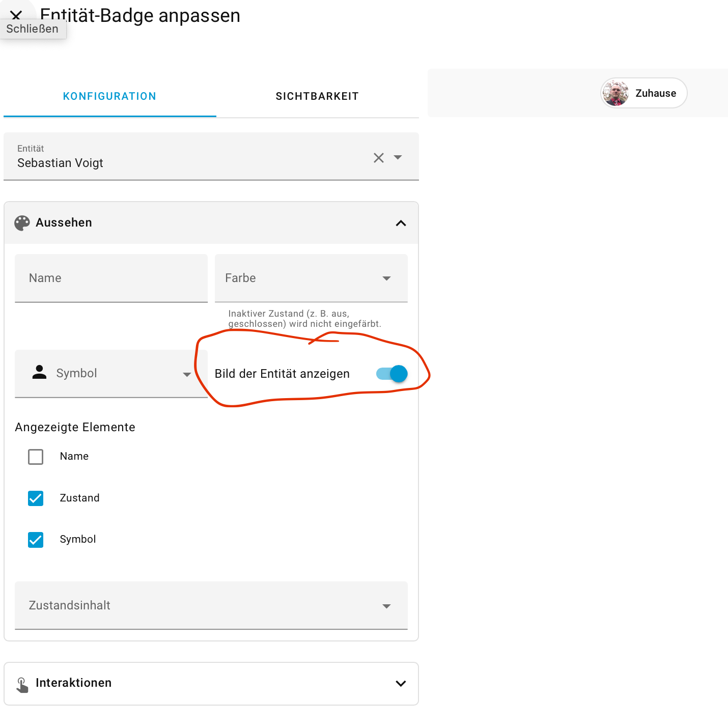Uncheck the Symbol checkbox
This screenshot has height=727, width=728.
pos(36,540)
